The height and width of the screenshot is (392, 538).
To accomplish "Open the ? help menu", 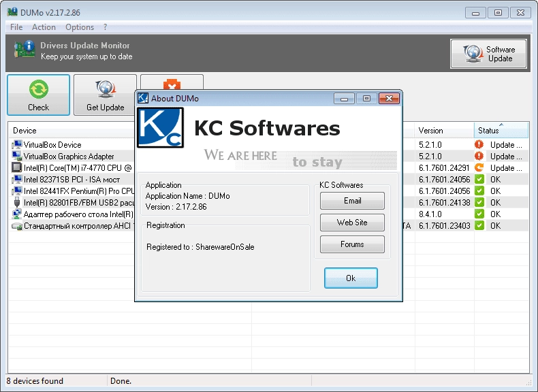I will pyautogui.click(x=105, y=27).
